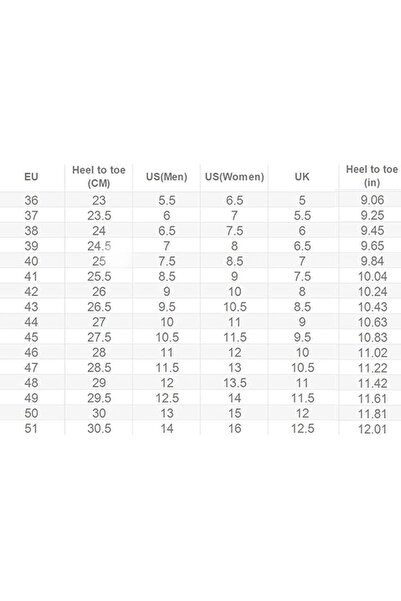Select the US(Women) column header
Screen dimensions: 401x601
point(235,177)
